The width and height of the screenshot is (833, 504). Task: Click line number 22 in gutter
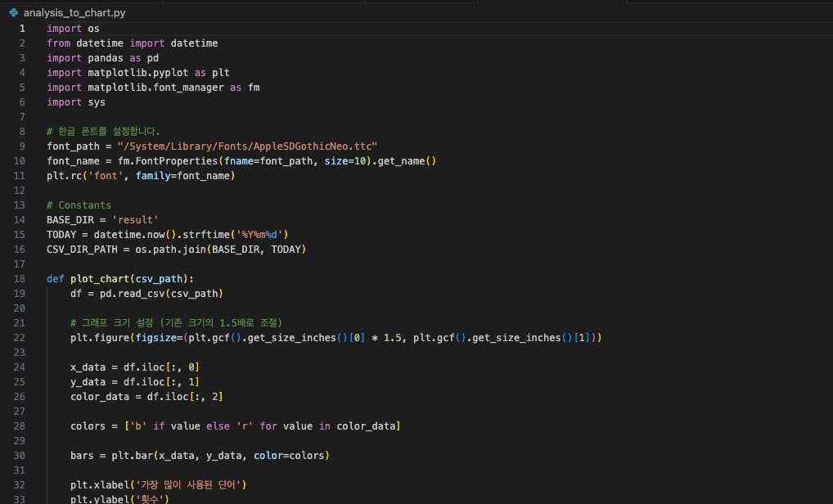(x=19, y=338)
